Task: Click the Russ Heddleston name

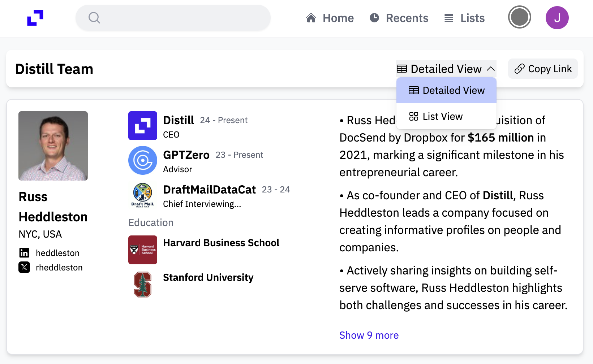Action: (x=53, y=207)
